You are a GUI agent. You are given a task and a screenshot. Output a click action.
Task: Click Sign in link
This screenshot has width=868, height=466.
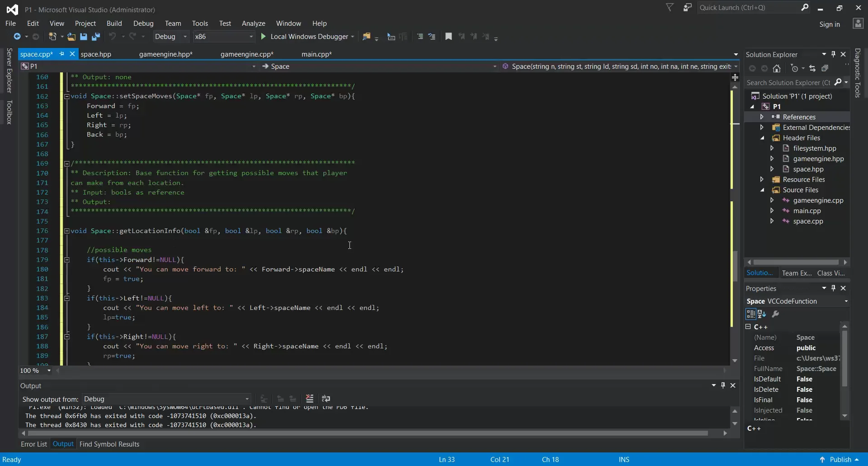pyautogui.click(x=830, y=24)
